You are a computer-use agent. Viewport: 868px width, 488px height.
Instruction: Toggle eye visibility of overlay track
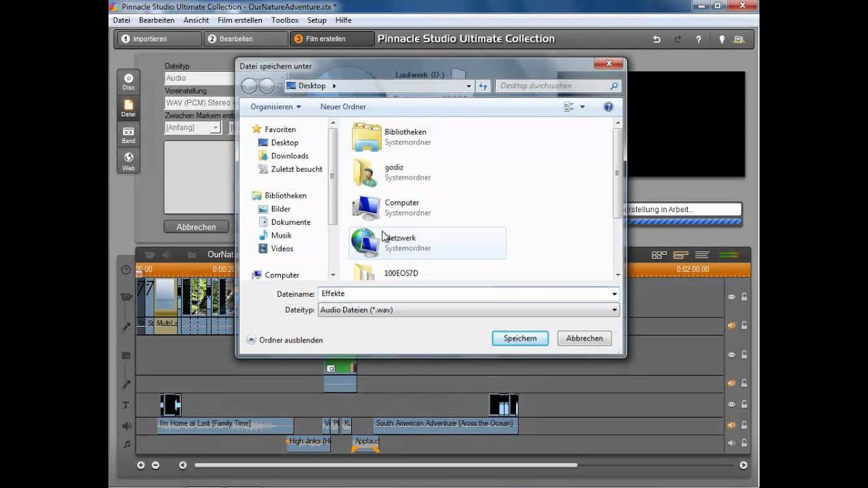pos(732,354)
